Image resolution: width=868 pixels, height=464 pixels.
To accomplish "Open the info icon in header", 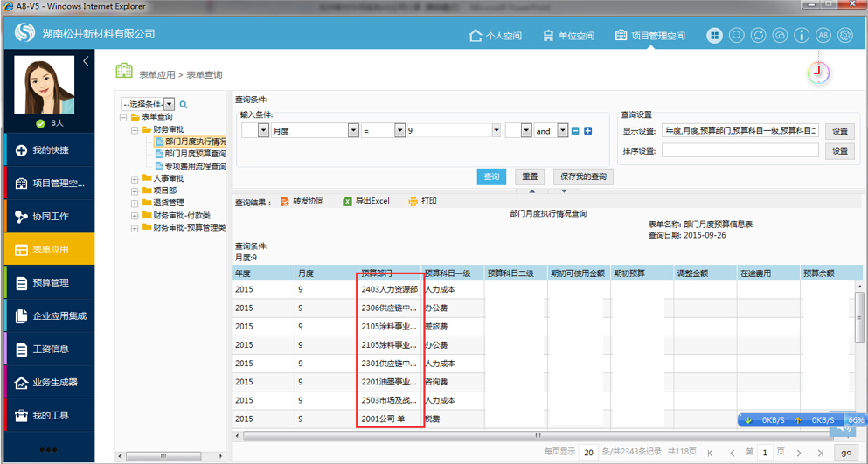I will pos(802,36).
